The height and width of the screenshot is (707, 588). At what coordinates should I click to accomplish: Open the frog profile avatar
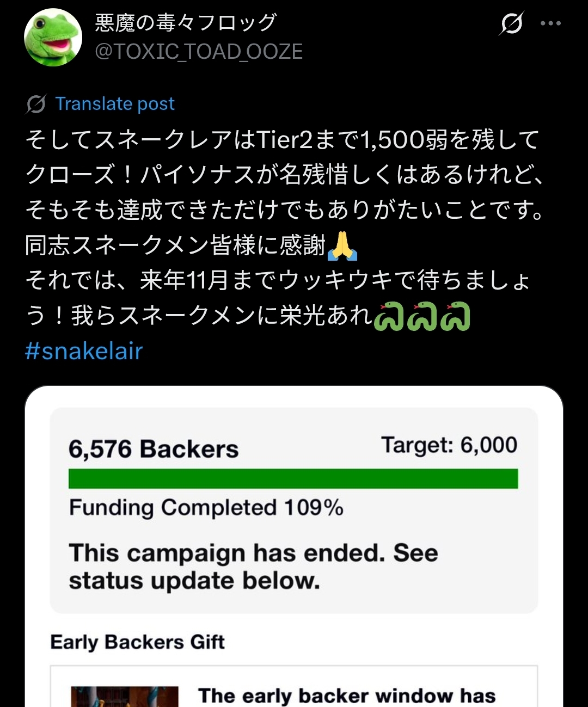point(53,37)
